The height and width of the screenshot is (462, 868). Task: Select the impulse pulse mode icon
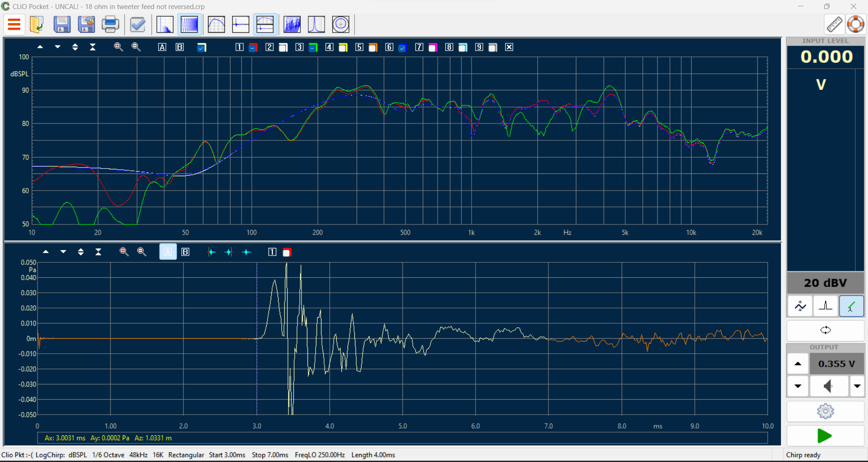click(x=826, y=306)
